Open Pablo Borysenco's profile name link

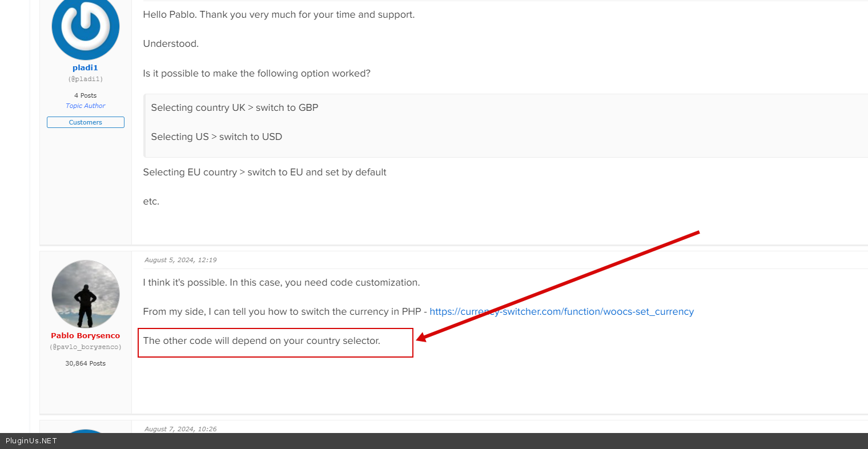click(x=85, y=336)
